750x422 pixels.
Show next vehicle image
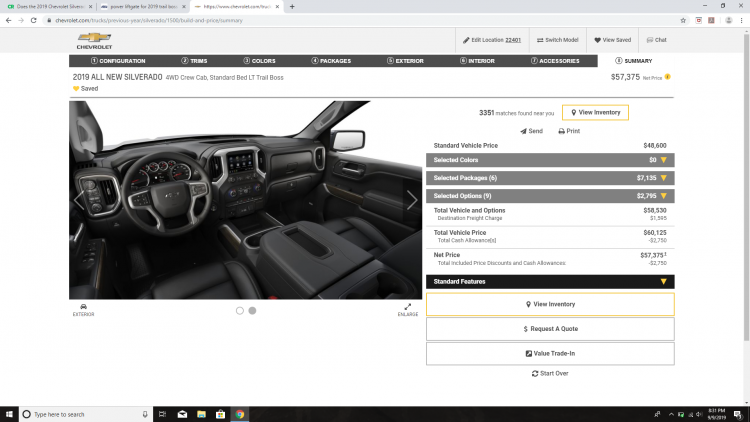click(412, 200)
